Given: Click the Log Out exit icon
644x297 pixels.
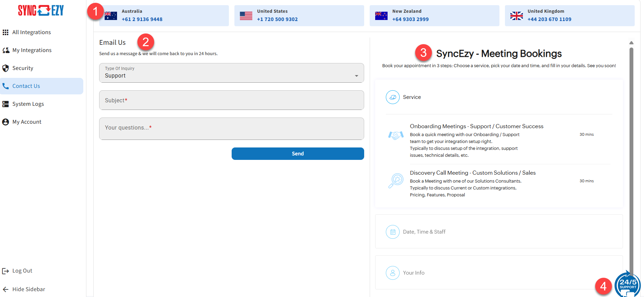Looking at the screenshot, I should [6, 271].
